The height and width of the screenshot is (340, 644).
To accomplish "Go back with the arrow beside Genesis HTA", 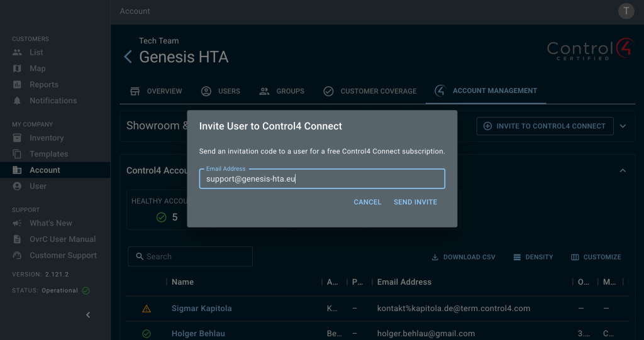I will tap(128, 57).
